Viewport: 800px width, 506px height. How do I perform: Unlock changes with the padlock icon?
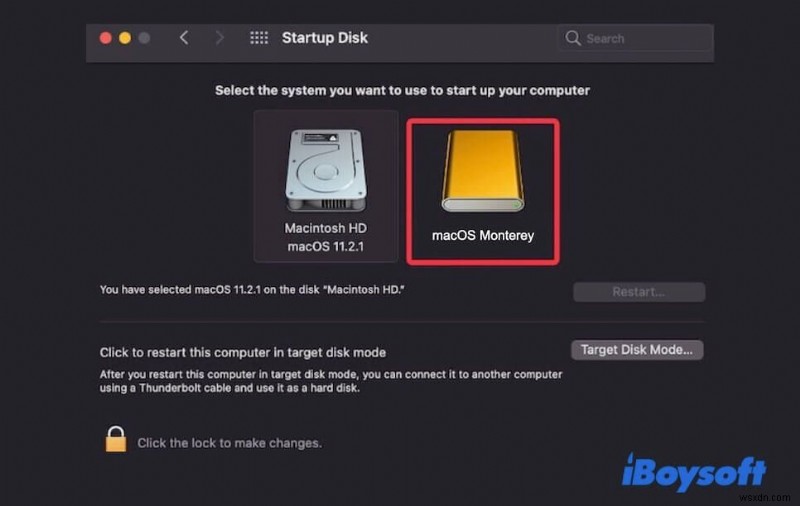pyautogui.click(x=116, y=440)
